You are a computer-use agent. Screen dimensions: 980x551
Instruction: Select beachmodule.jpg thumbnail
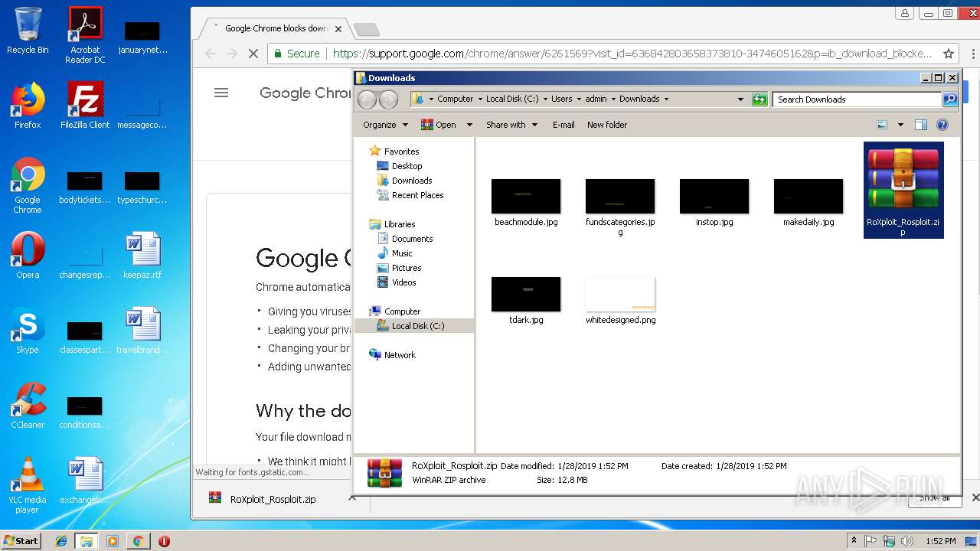(526, 203)
